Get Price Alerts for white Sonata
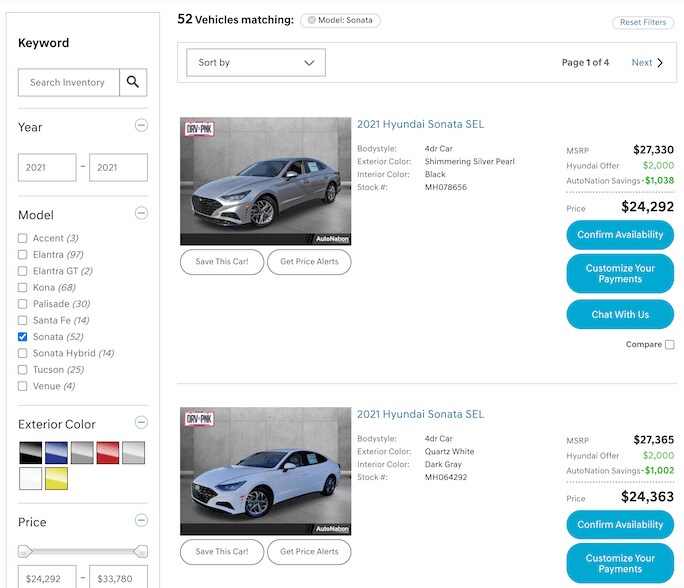Viewport: 684px width, 588px height. point(309,552)
